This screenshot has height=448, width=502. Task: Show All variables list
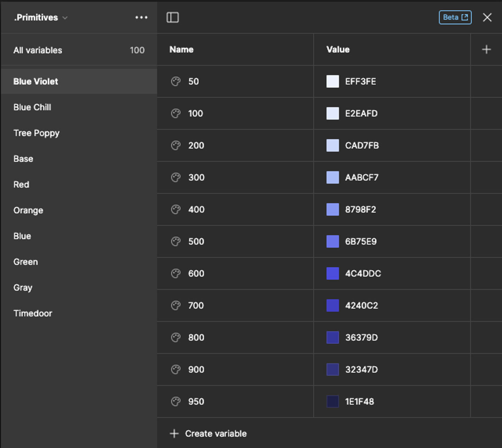coord(38,50)
